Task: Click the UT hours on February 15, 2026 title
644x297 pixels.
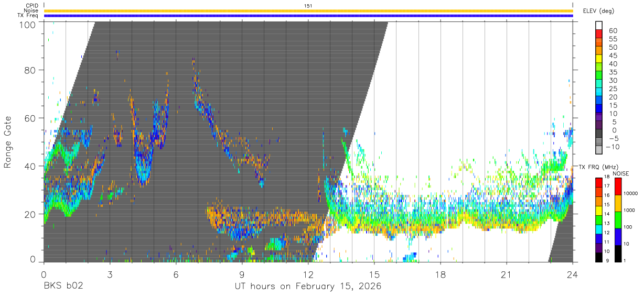Action: [308, 287]
